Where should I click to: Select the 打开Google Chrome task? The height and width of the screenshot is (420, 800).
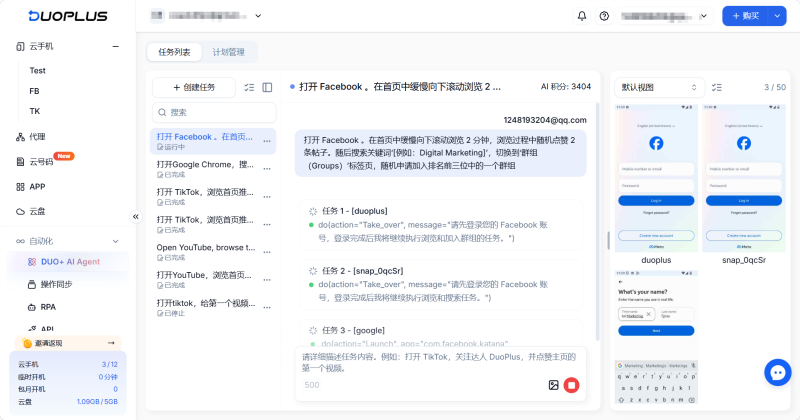(213, 169)
